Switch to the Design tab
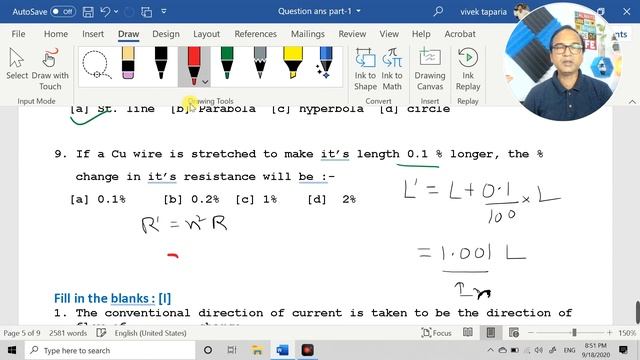The image size is (640, 360). [x=166, y=34]
